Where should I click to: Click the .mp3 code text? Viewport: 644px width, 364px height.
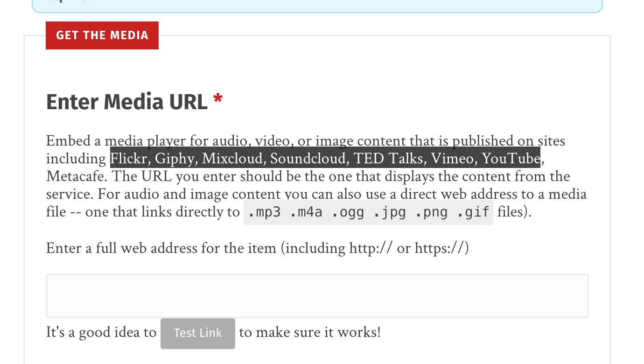click(265, 212)
